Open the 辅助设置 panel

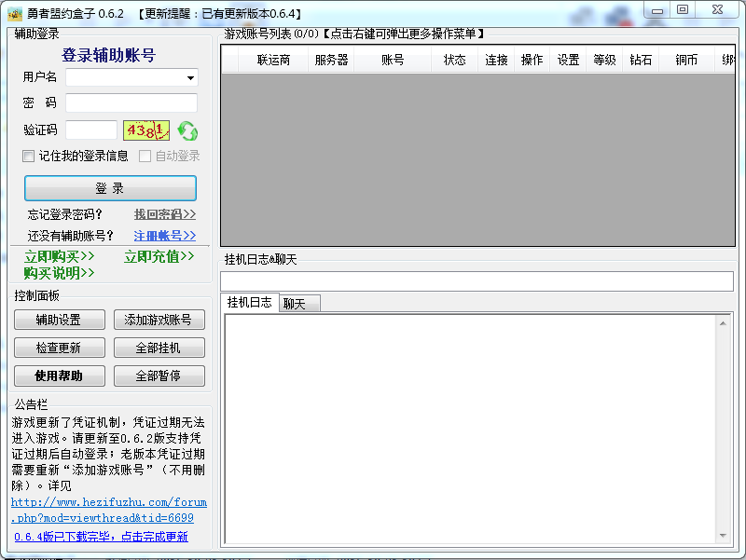pyautogui.click(x=60, y=319)
